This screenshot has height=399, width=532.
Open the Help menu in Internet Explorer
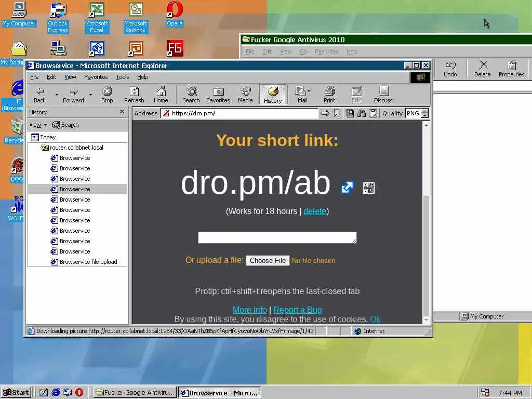tap(142, 77)
